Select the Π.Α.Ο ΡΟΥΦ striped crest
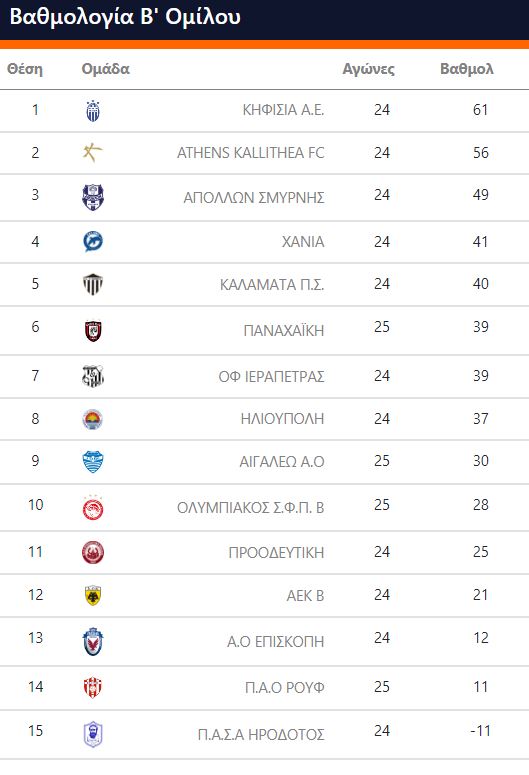The height and width of the screenshot is (775, 529). click(93, 688)
